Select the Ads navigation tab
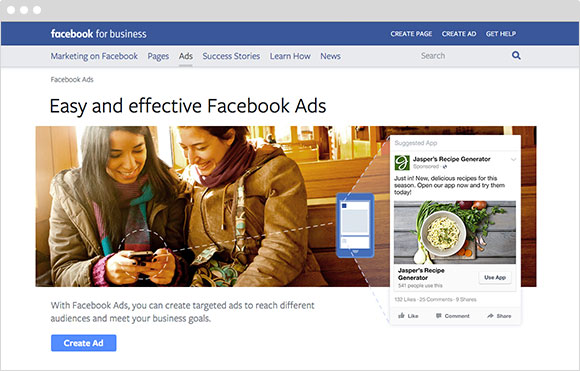 [x=186, y=56]
